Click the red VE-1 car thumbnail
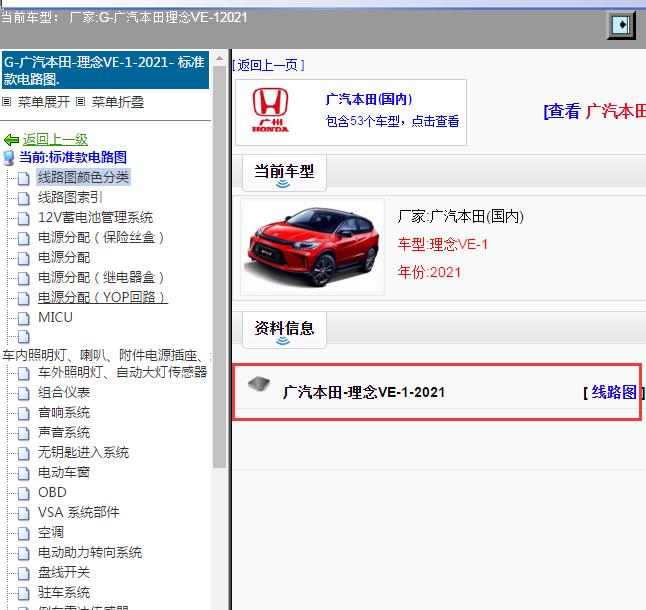 click(x=313, y=247)
